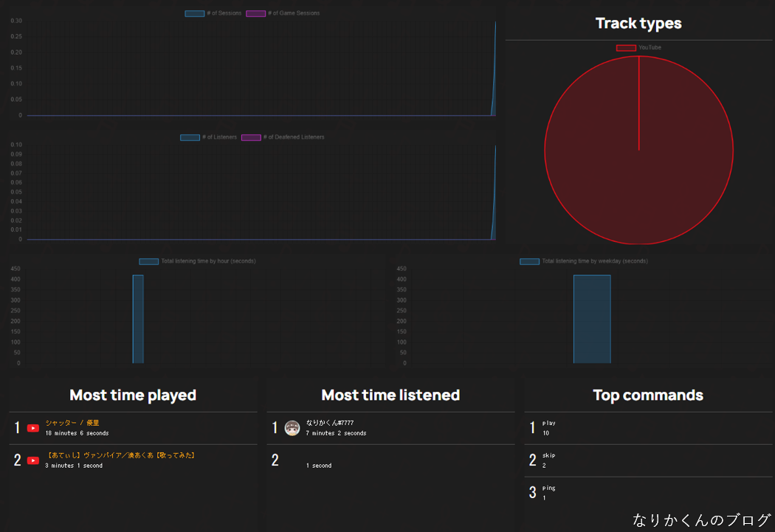Click the なりかくん#7777 username
Viewport: 775px width, 532px height.
click(x=330, y=423)
